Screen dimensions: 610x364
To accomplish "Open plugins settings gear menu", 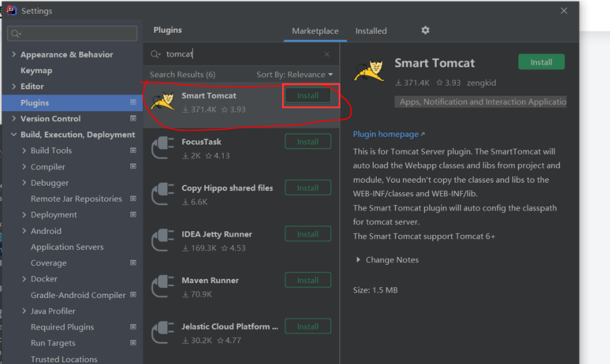I will (x=425, y=30).
